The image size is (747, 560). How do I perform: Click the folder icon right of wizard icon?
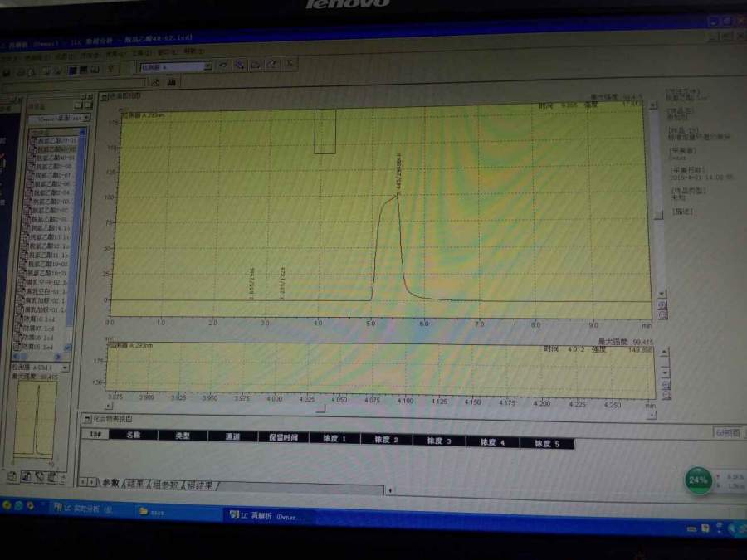coord(256,64)
